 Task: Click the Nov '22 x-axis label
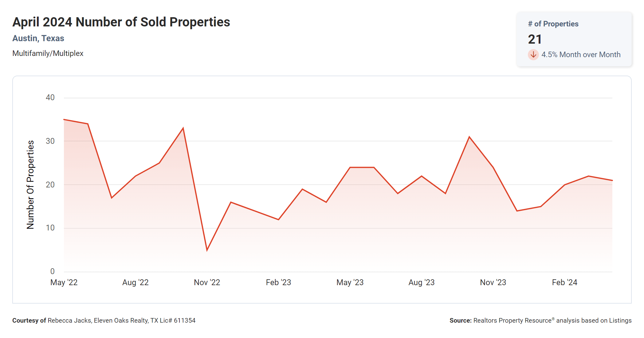[x=207, y=282]
